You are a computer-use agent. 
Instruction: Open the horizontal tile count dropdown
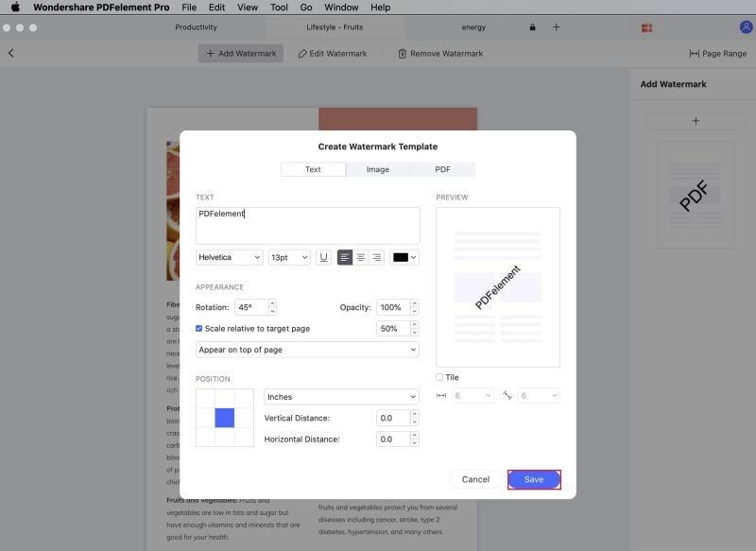472,396
